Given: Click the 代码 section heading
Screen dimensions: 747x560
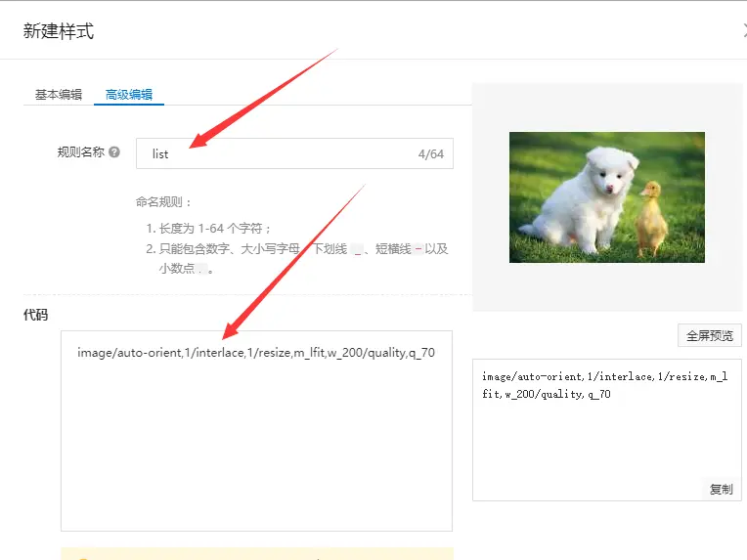Looking at the screenshot, I should [x=35, y=315].
